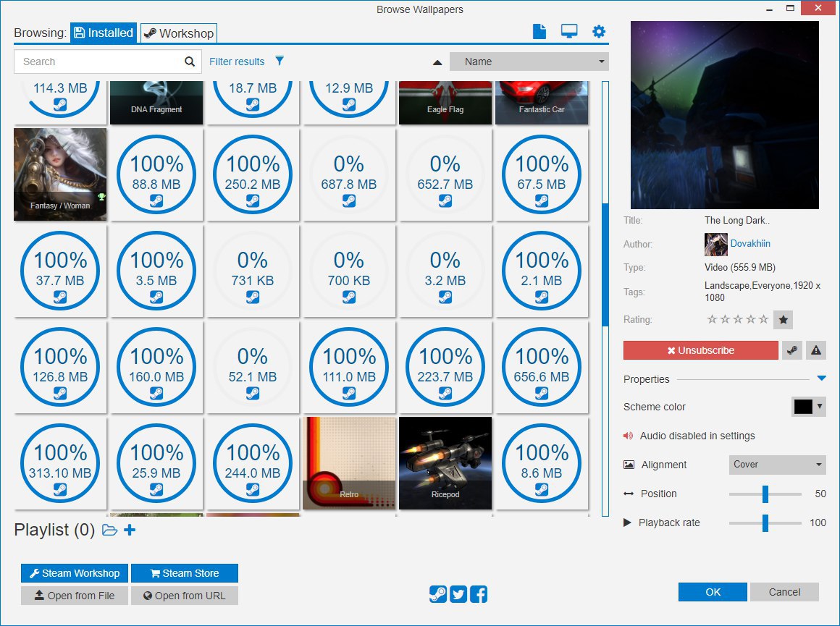The width and height of the screenshot is (840, 626).
Task: Add a playlist with the plus icon
Action: (130, 530)
